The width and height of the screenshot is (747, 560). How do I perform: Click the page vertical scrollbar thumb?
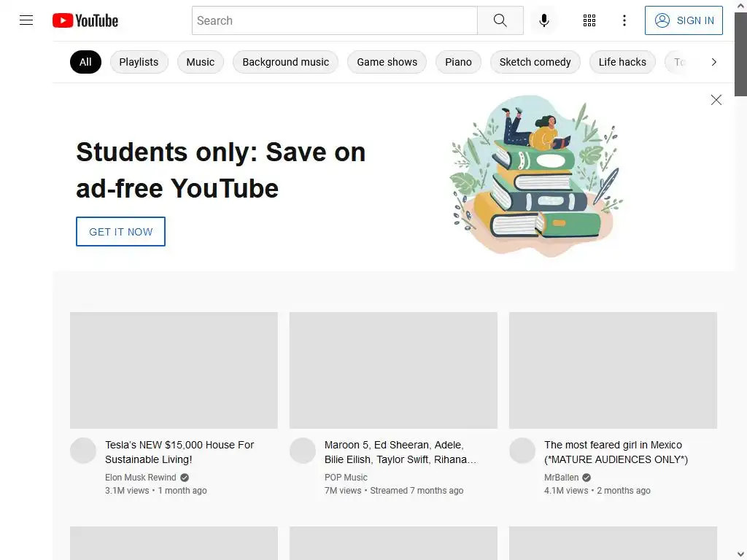click(x=740, y=54)
